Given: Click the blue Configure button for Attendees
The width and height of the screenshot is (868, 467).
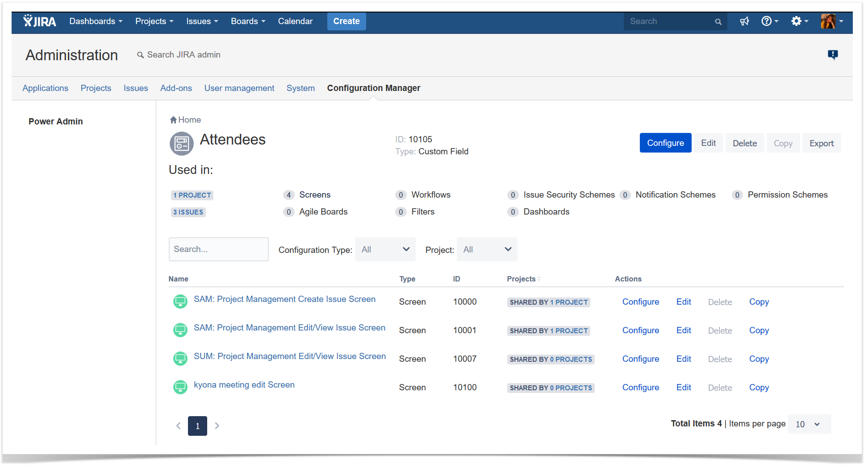Looking at the screenshot, I should point(665,143).
